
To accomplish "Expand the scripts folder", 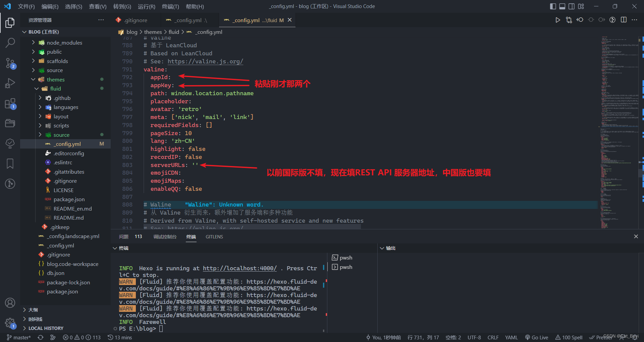I will pos(40,125).
